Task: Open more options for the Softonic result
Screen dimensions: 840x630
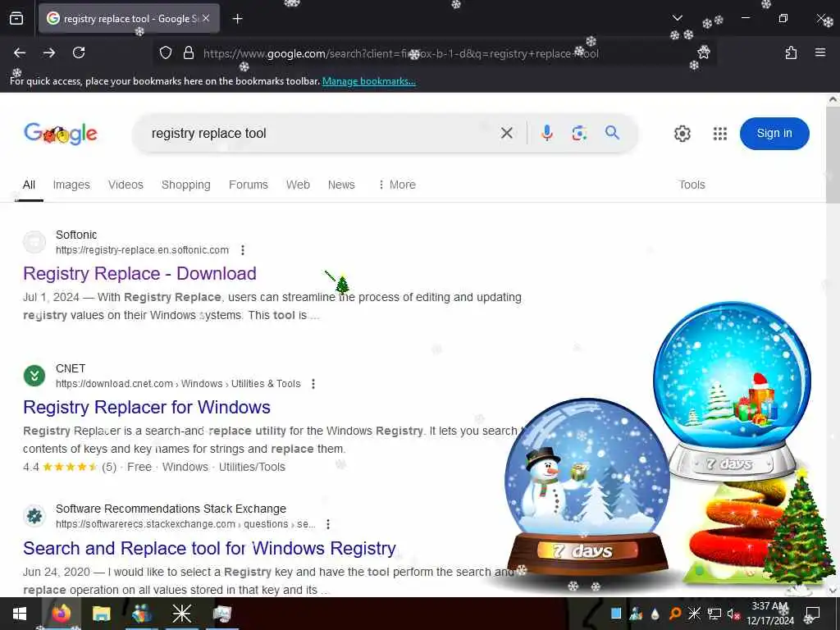Action: point(243,250)
